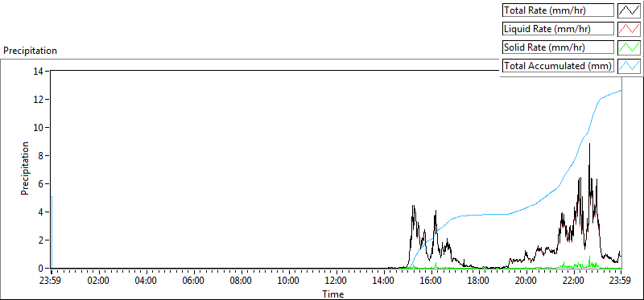Click the 10:00 time axis label

click(x=289, y=282)
